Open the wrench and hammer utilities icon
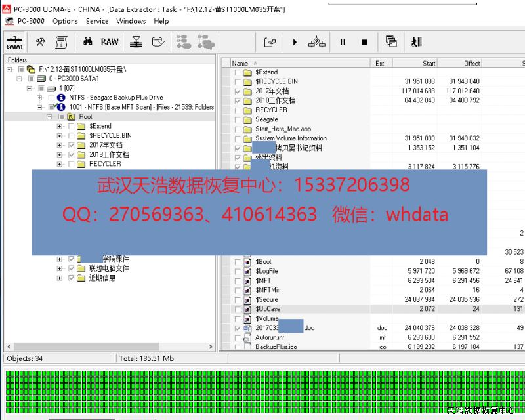 click(40, 42)
